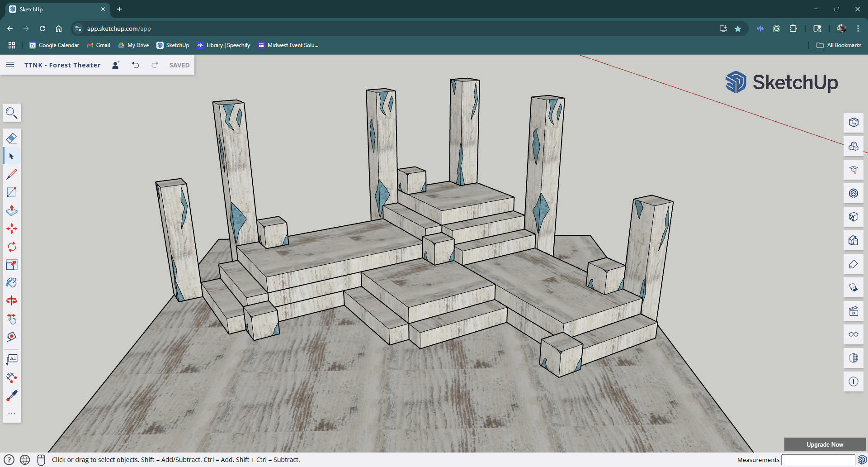Open the hamburger main menu

10,65
